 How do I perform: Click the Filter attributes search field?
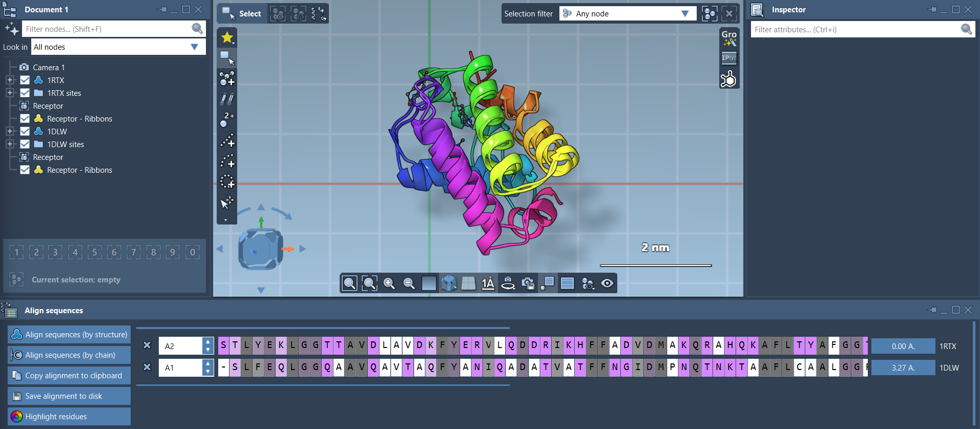point(856,30)
